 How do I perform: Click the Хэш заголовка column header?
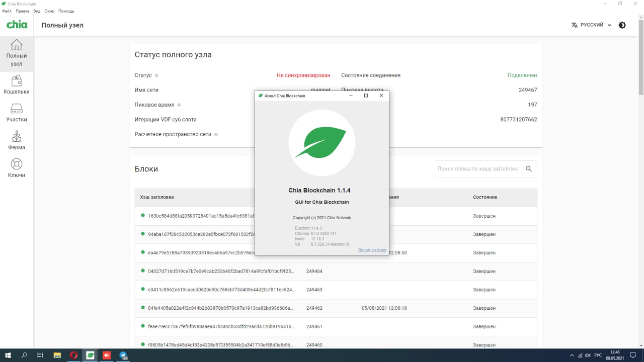(157, 197)
